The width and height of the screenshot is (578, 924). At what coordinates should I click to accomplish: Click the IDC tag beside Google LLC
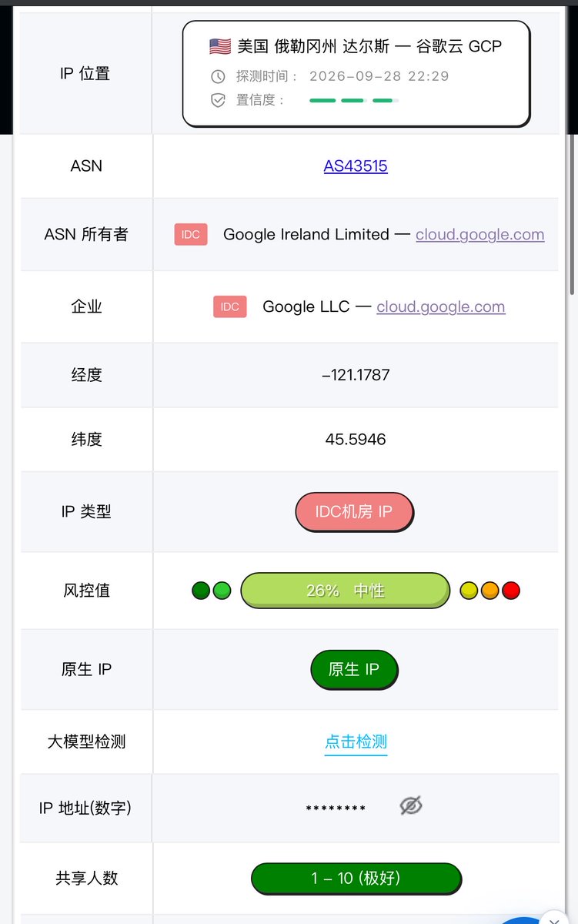point(230,306)
